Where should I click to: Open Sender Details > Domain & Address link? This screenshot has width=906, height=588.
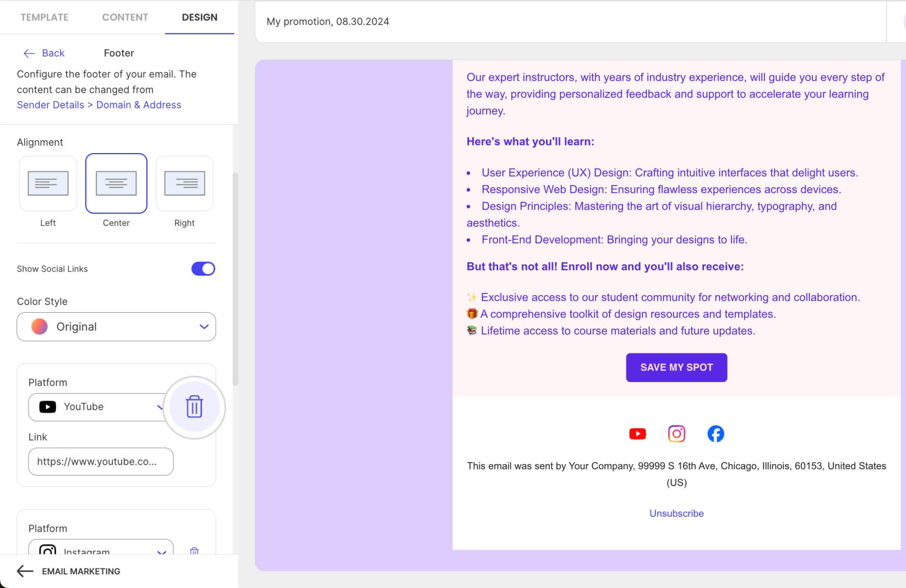tap(99, 105)
